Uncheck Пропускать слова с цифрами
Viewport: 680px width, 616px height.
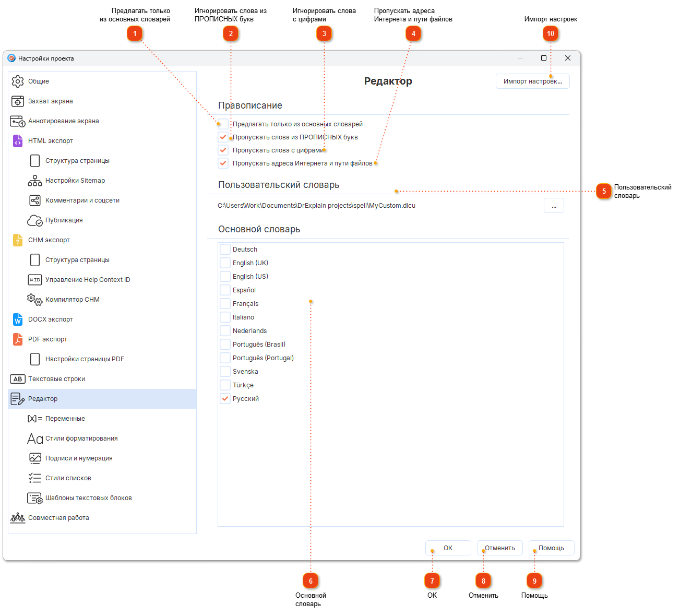(223, 150)
